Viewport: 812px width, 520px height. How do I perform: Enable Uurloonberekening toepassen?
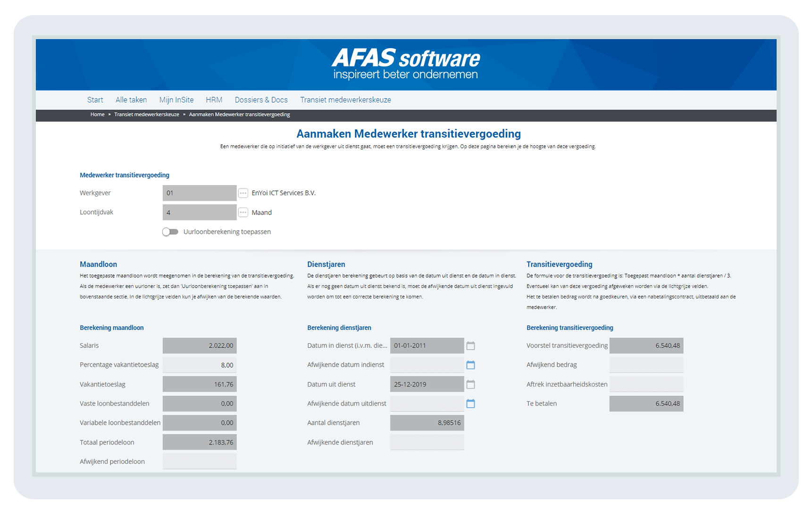(x=170, y=231)
